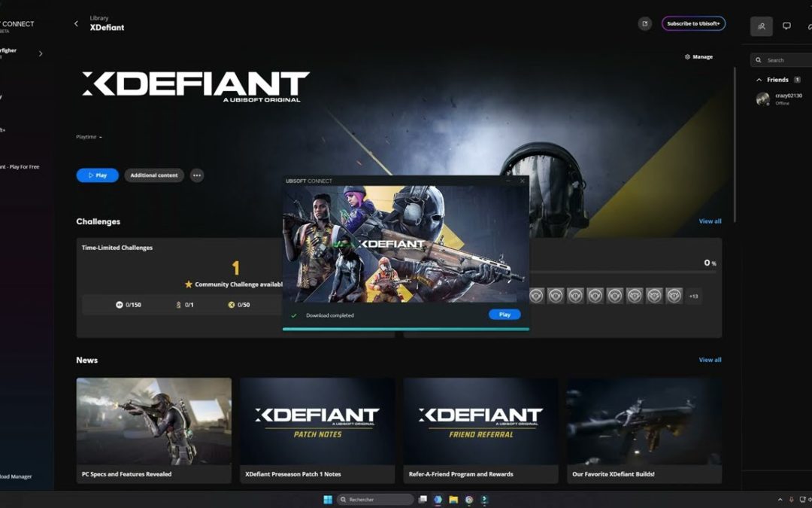
Task: Click the 0 % completion value
Action: [710, 263]
